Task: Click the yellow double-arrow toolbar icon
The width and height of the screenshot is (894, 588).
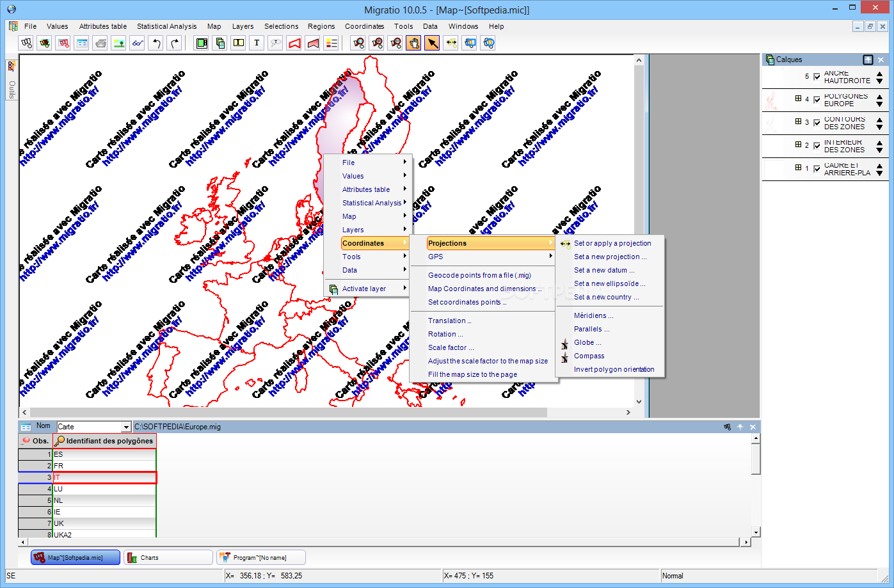Action: 451,43
